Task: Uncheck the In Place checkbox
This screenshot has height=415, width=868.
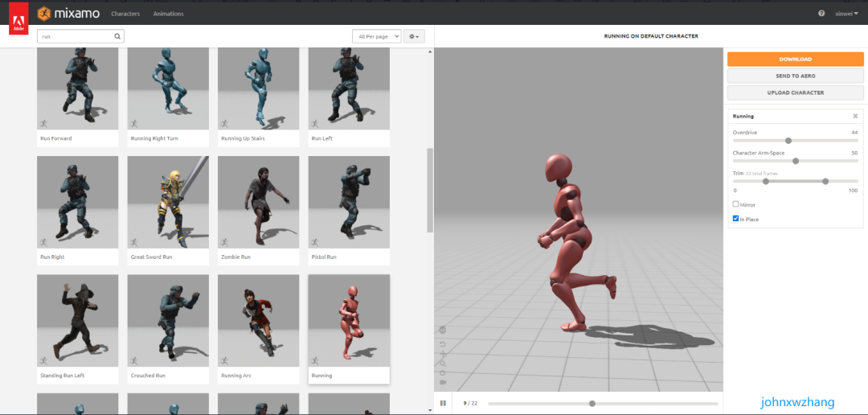Action: (x=735, y=218)
